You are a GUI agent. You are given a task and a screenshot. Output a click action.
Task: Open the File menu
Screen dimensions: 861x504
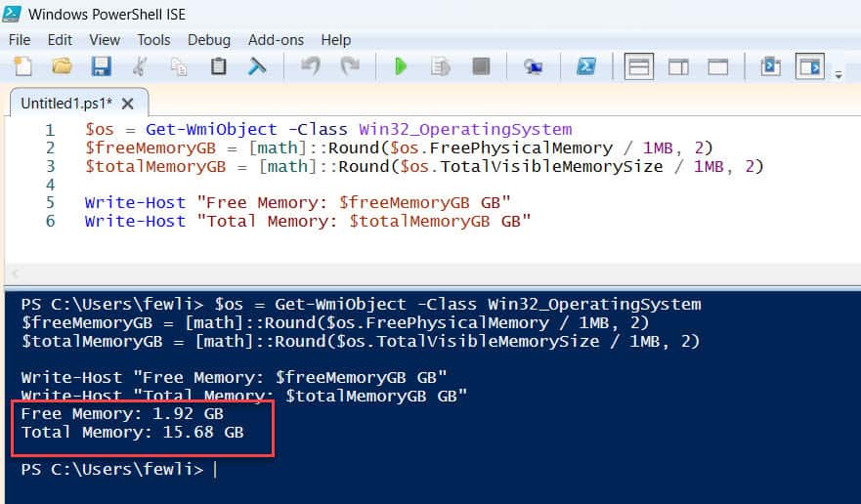[20, 40]
